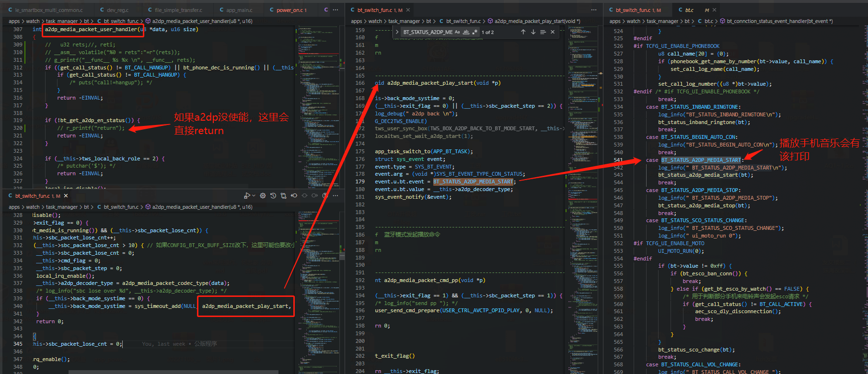Click line number 541 in bt.c
The image size is (868, 374).
tap(618, 160)
